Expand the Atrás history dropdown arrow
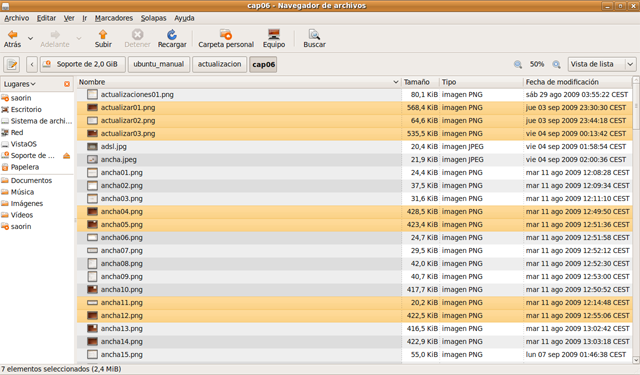Image resolution: width=640 pixels, height=375 pixels. pos(31,38)
